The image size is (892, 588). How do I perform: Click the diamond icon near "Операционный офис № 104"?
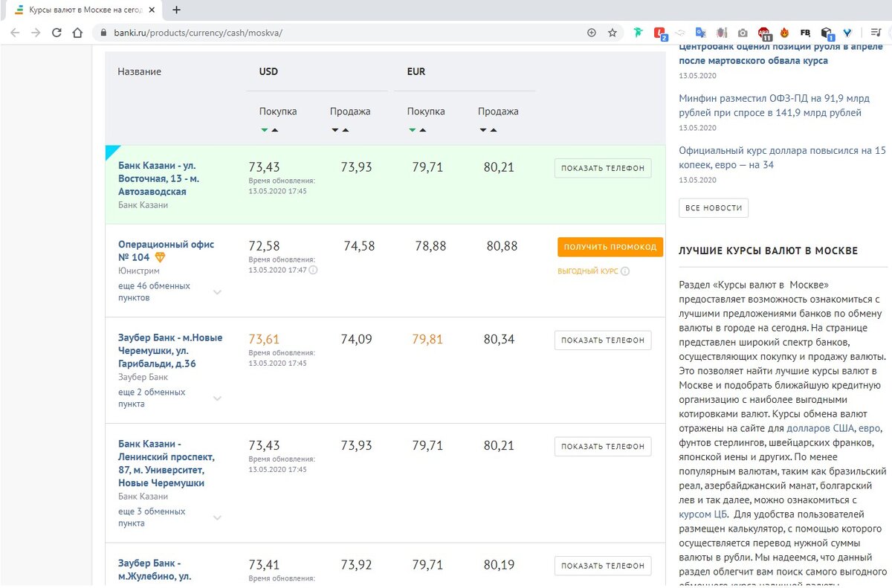pyautogui.click(x=160, y=257)
